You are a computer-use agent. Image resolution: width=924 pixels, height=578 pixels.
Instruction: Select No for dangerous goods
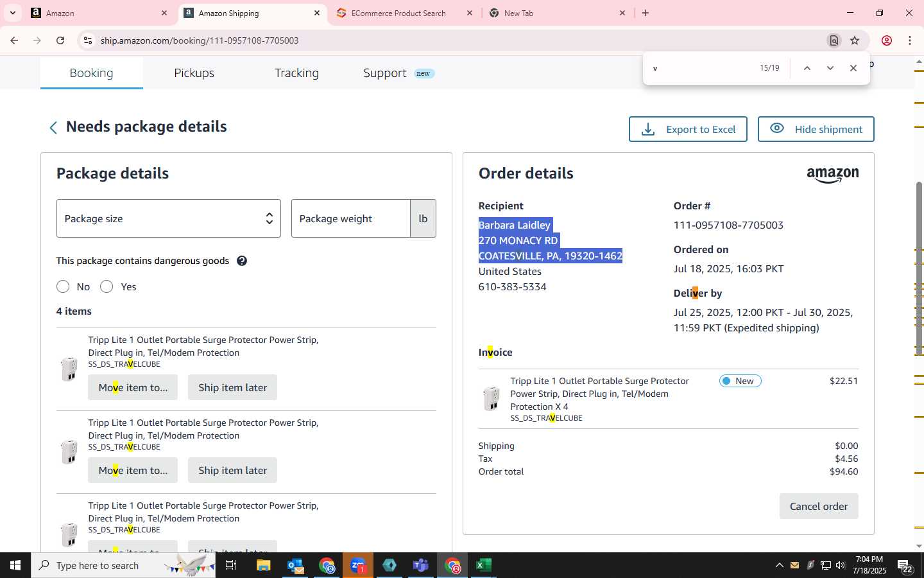point(63,286)
